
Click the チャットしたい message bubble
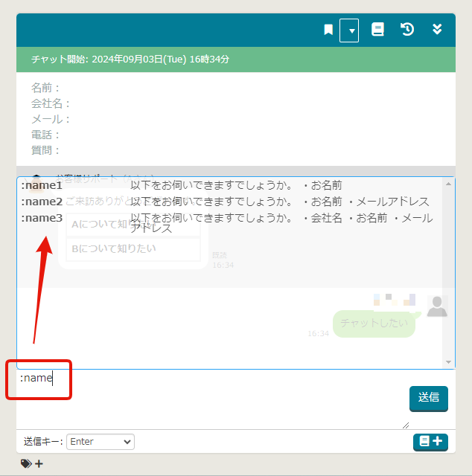(x=373, y=324)
